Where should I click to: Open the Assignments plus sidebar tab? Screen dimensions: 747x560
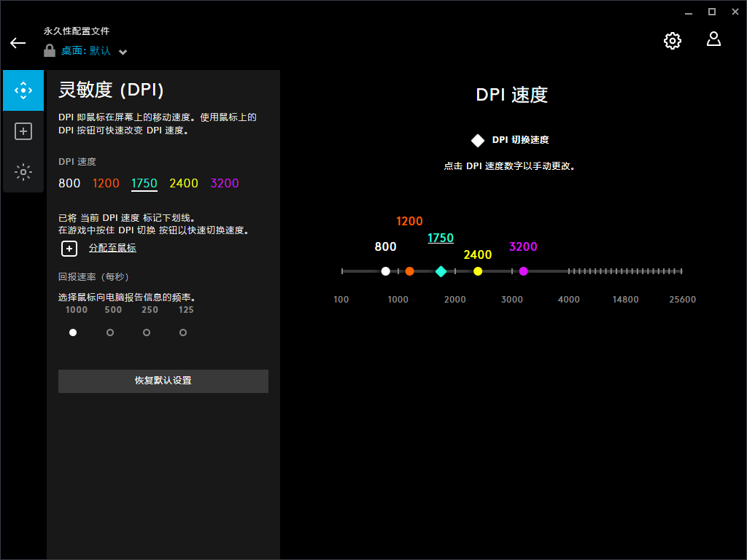point(23,131)
